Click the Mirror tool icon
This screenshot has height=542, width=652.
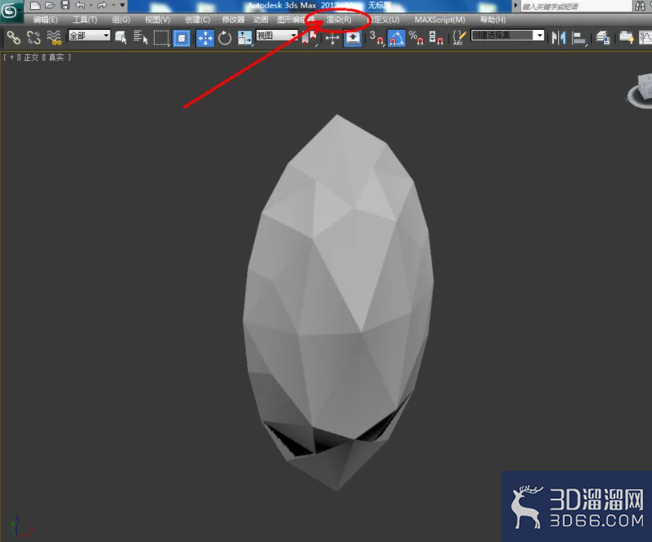coord(558,38)
